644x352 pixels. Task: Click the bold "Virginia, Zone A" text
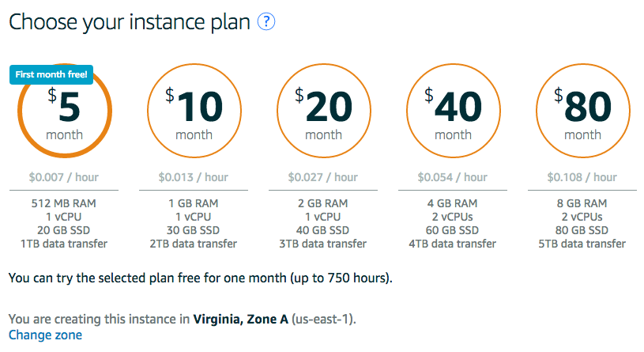pos(240,320)
